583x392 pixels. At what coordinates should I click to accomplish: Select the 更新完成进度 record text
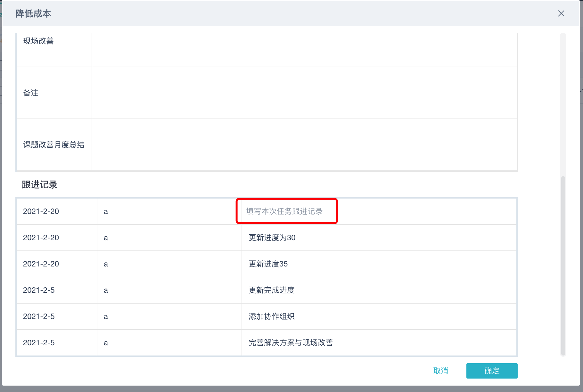click(272, 290)
